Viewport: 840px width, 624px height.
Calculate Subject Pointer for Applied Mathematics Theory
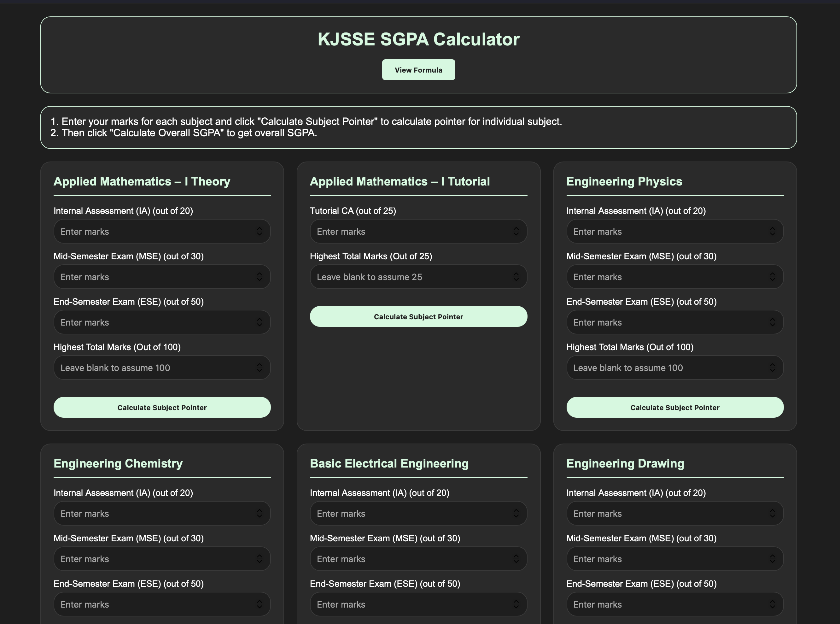click(162, 407)
